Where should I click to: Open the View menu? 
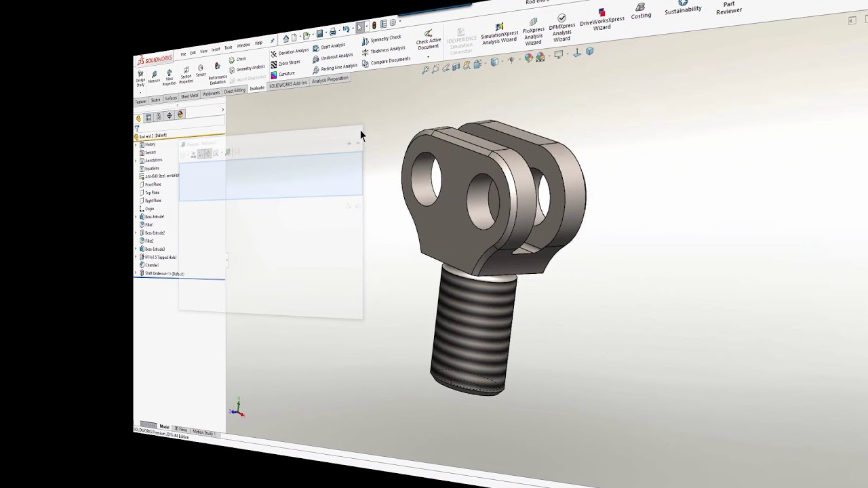[203, 52]
